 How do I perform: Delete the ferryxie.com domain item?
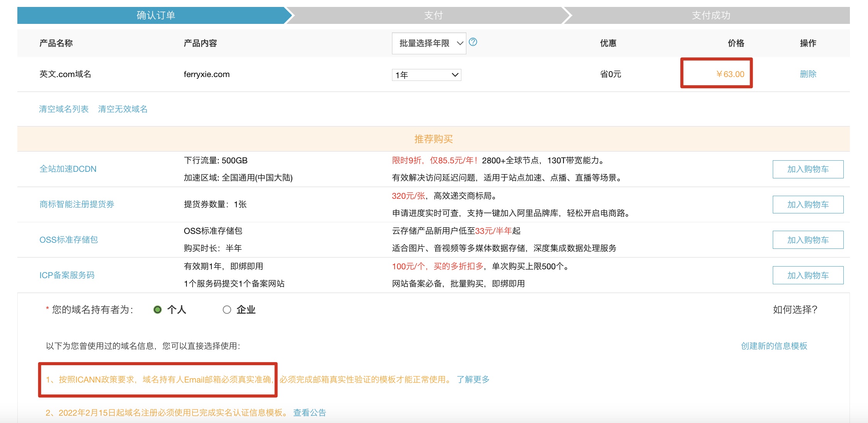pos(808,74)
